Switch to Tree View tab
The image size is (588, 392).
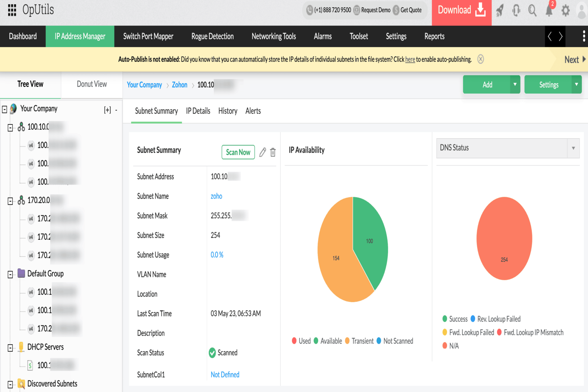30,84
